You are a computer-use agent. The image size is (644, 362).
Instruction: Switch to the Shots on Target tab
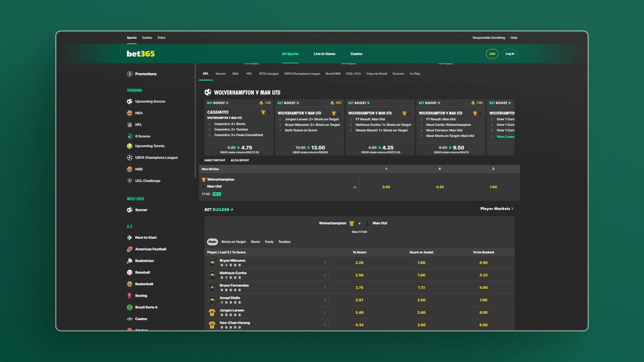pos(233,242)
